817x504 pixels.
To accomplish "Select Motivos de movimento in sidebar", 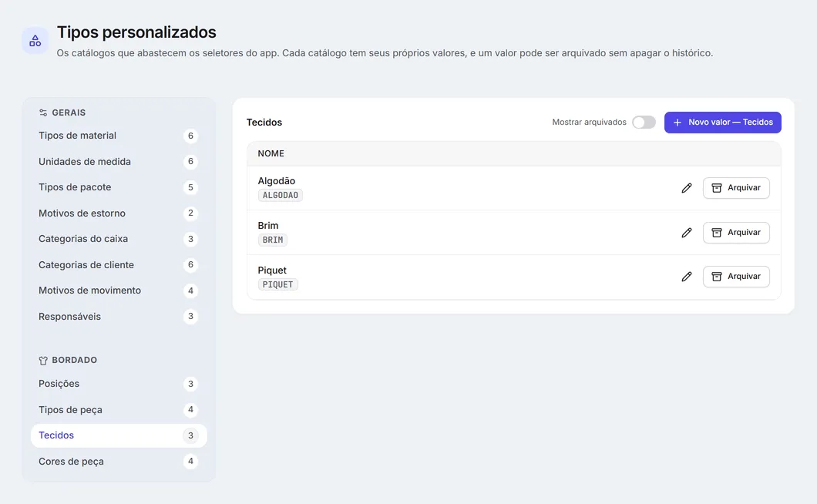I will [119, 291].
